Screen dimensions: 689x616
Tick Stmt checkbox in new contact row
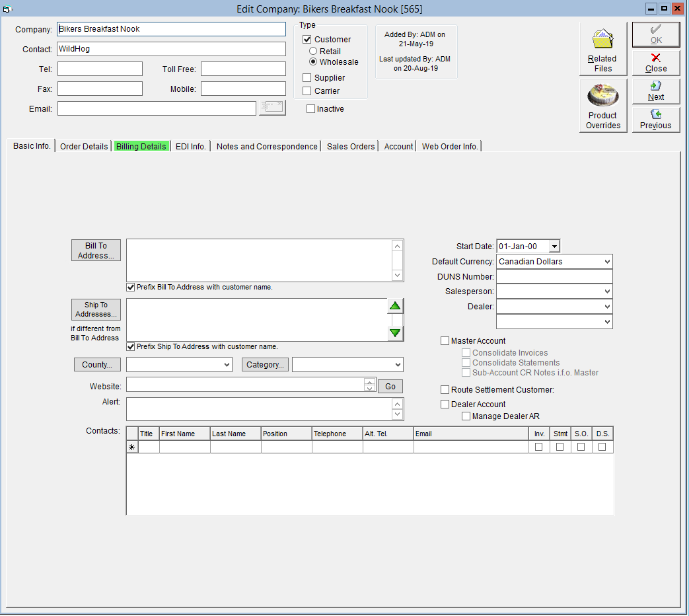click(x=560, y=447)
